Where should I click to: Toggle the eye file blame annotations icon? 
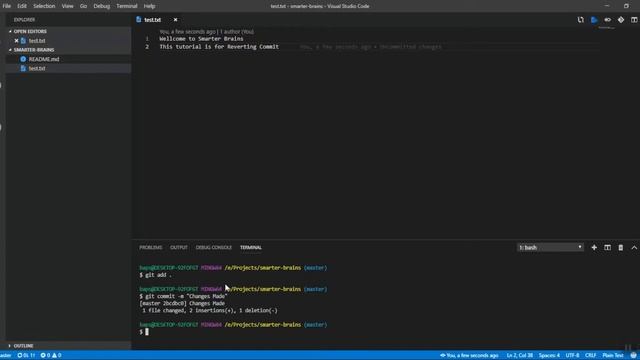[607, 20]
